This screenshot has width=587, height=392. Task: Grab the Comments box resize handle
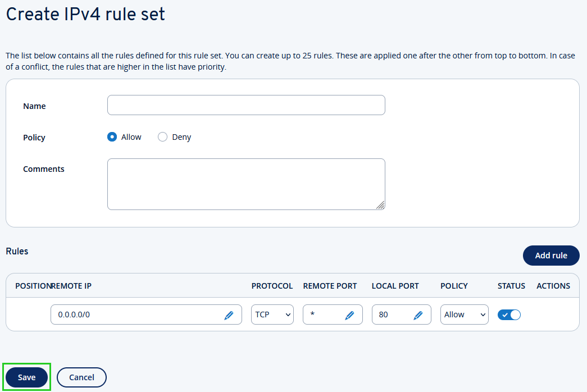[x=381, y=206]
